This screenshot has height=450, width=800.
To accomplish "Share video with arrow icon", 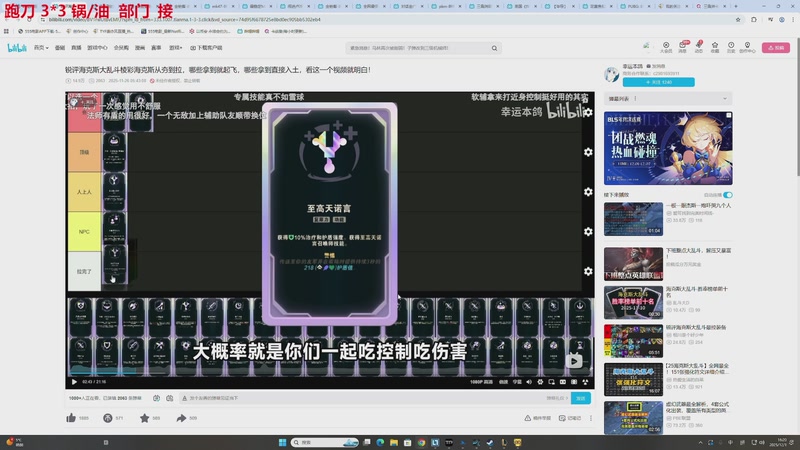I will point(181,418).
